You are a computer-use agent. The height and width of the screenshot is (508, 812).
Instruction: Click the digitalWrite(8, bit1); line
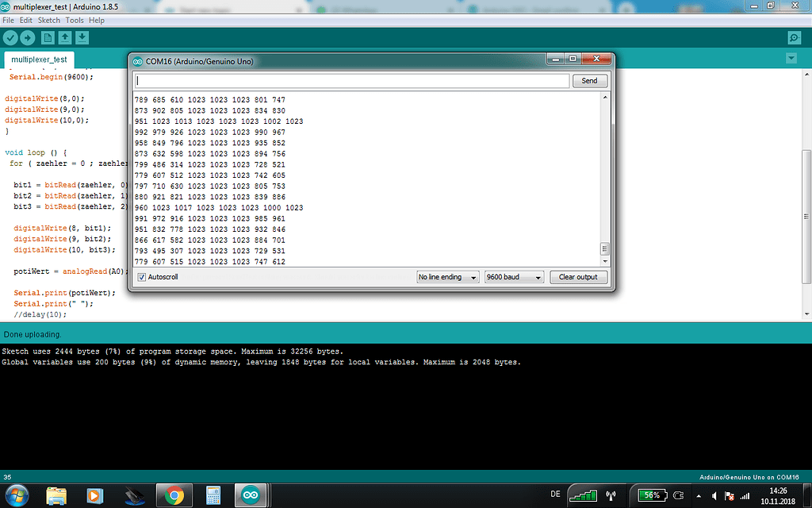click(62, 228)
